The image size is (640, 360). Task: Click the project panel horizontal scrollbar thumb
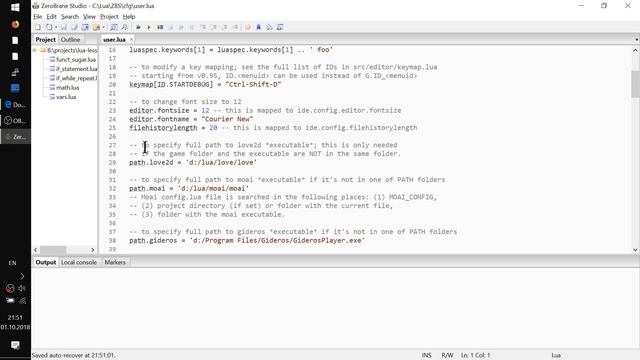coord(53,250)
